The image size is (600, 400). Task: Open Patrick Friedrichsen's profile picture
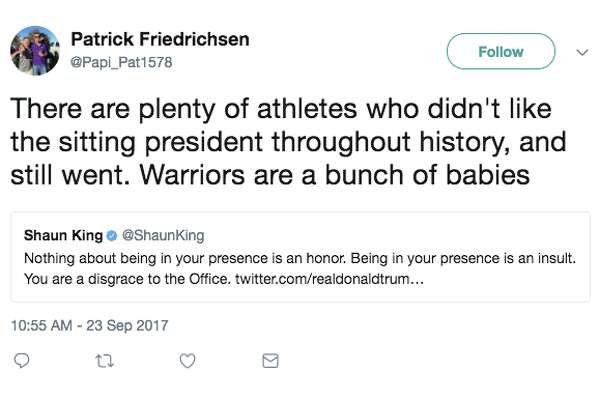35,51
